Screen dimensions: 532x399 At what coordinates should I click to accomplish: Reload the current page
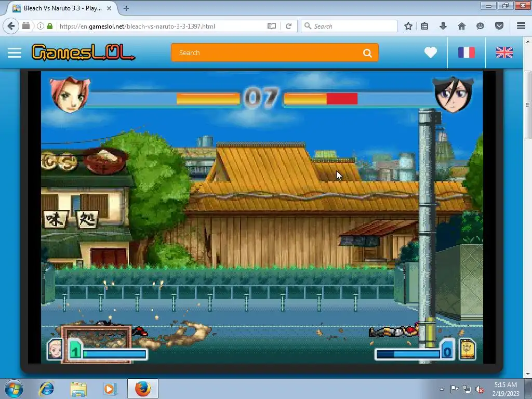(289, 26)
